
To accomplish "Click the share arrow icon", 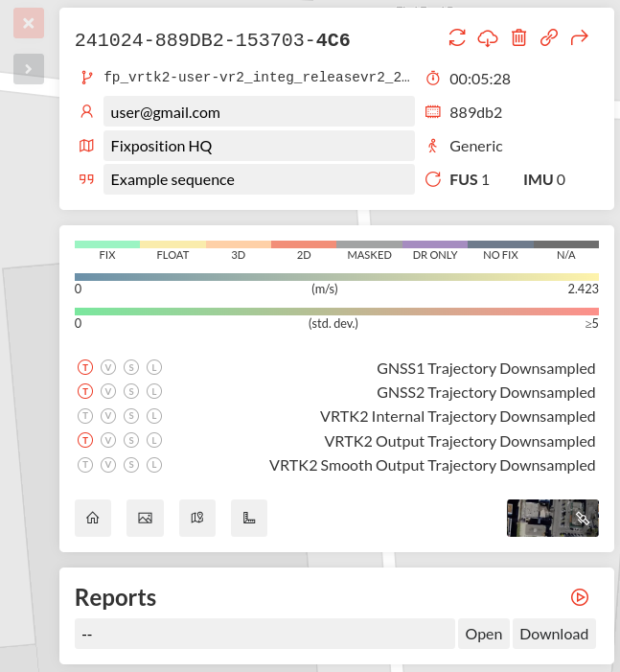I will [580, 38].
